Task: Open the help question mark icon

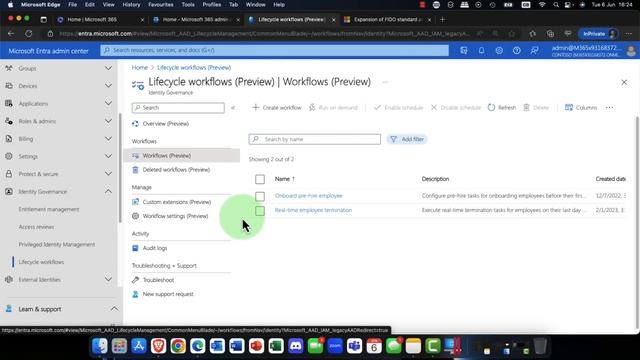Action: click(516, 50)
